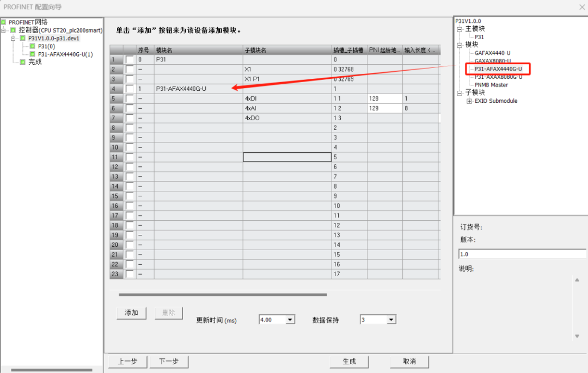Click the selected empty submodule cell in row 11
The image size is (588, 373).
(287, 157)
